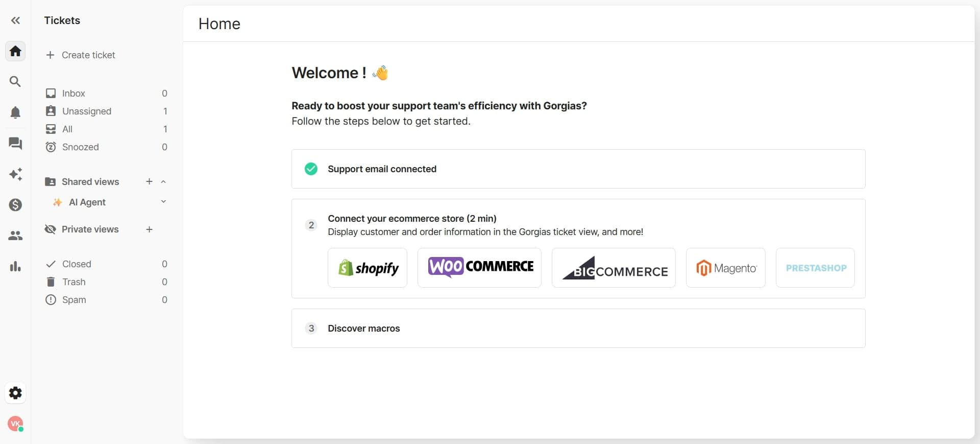Screen dimensions: 980x444
Task: Select the Spam view
Action: tap(74, 300)
